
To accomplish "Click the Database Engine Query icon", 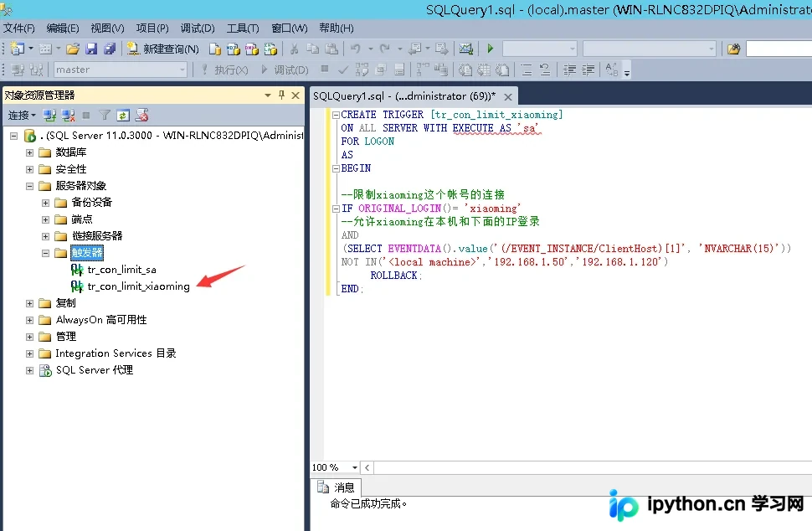I will (214, 49).
